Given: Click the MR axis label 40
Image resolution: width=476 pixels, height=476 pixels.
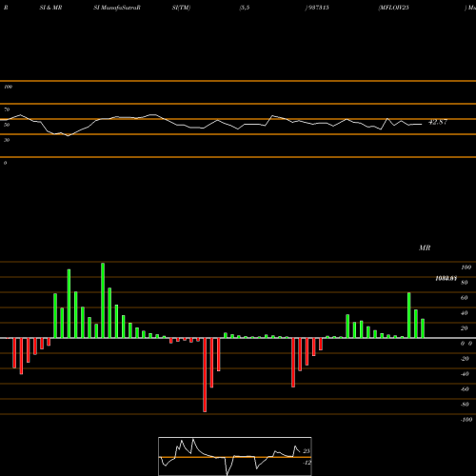Looking at the screenshot, I should [465, 313].
